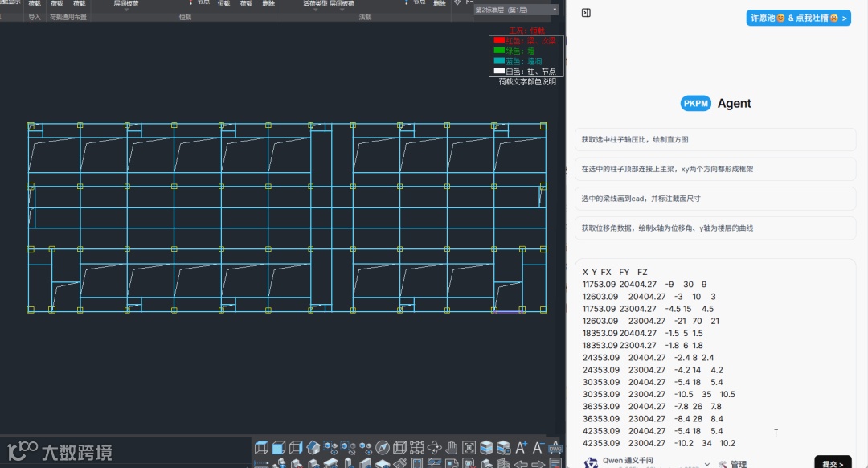The image size is (868, 468).
Task: Increase text size with A+ icon
Action: [522, 448]
